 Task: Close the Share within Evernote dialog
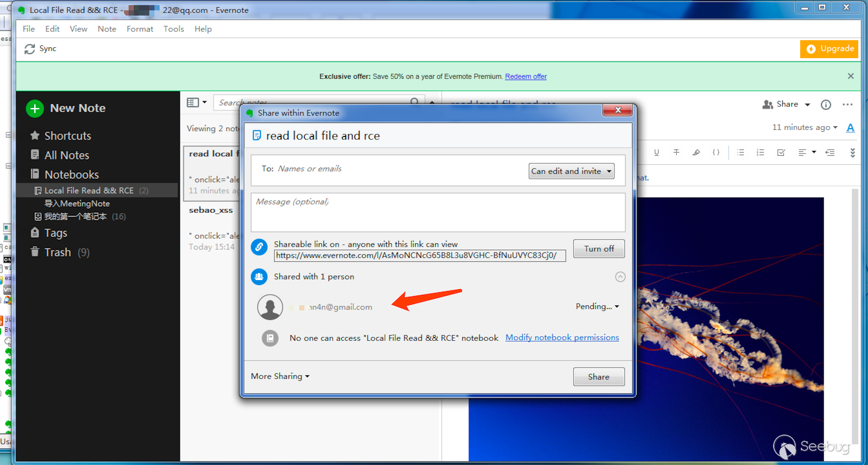coord(618,111)
